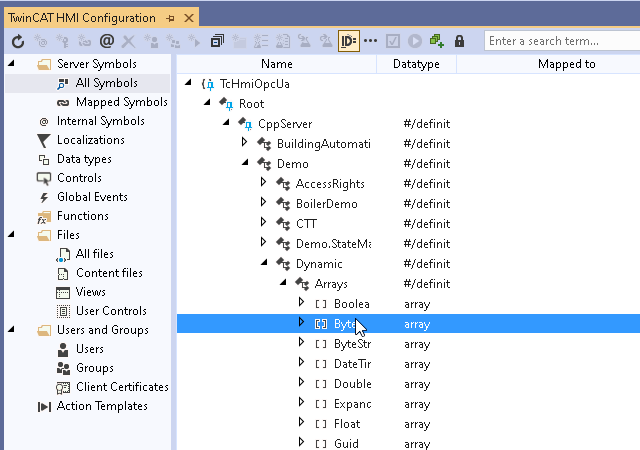Open Functions in sidebar
Image resolution: width=640 pixels, height=450 pixels.
coord(82,216)
